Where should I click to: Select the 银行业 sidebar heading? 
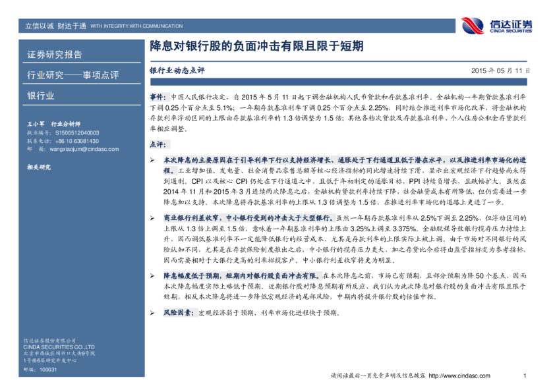click(41, 96)
